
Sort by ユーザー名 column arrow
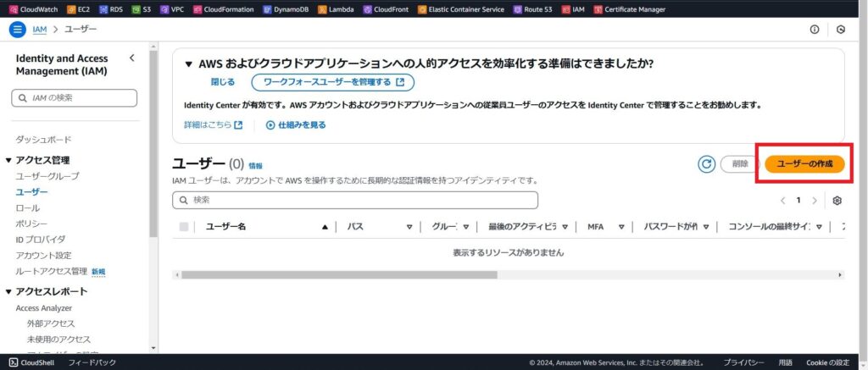click(325, 227)
